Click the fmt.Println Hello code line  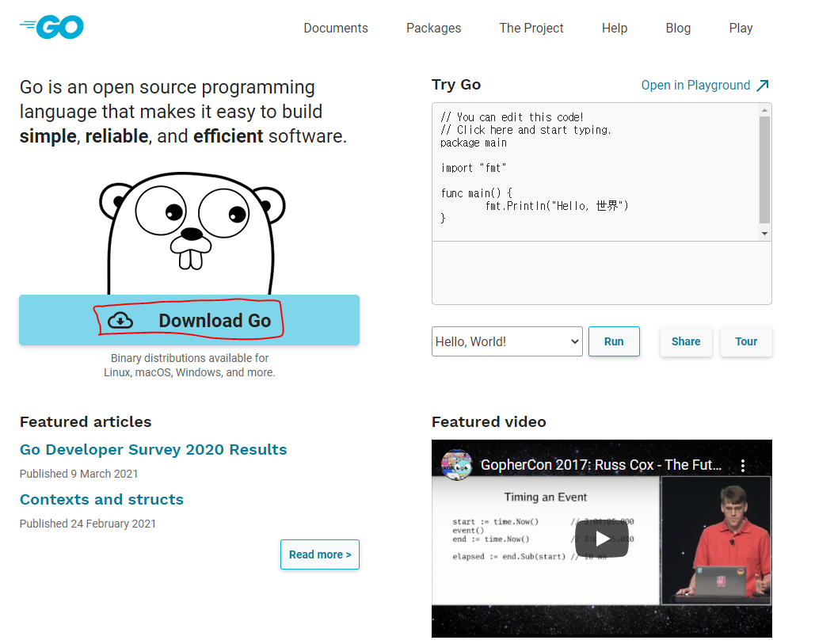[x=557, y=206]
